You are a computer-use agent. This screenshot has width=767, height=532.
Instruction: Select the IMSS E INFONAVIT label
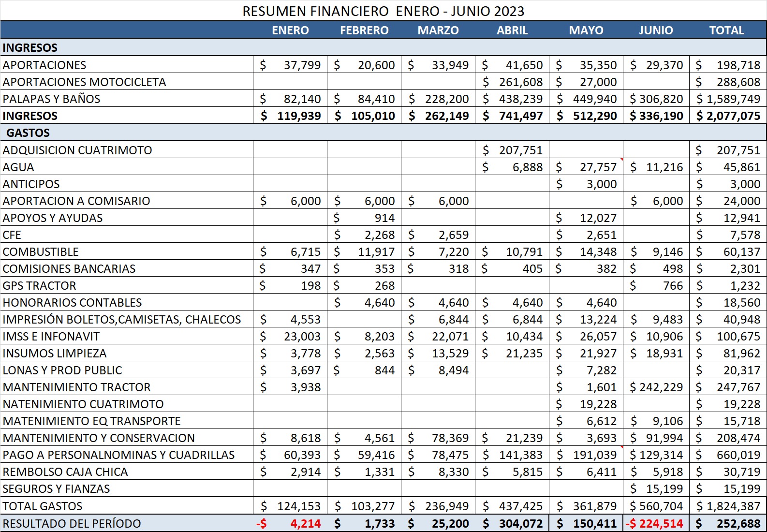tap(51, 336)
